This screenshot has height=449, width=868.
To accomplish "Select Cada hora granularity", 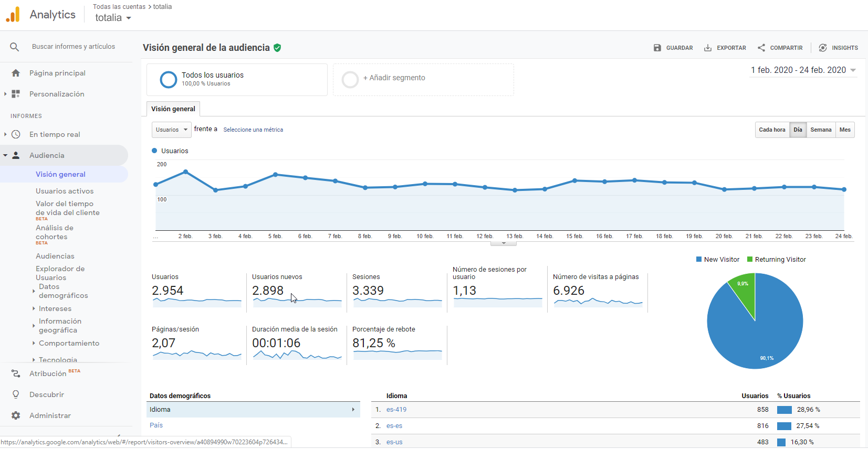I will [x=772, y=130].
